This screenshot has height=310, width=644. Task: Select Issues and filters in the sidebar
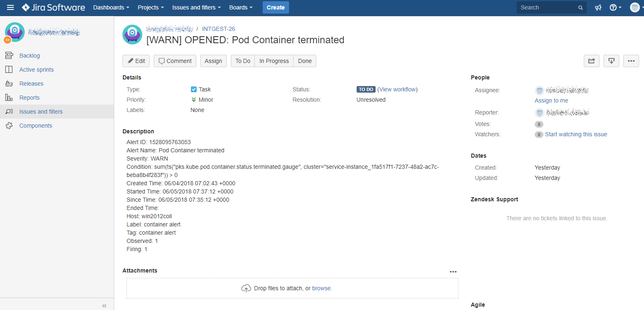(41, 112)
